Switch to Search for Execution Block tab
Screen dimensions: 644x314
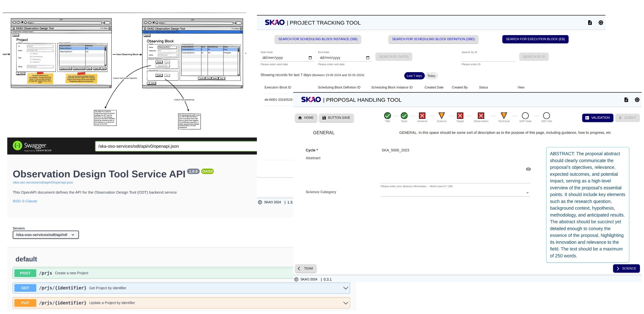point(535,39)
